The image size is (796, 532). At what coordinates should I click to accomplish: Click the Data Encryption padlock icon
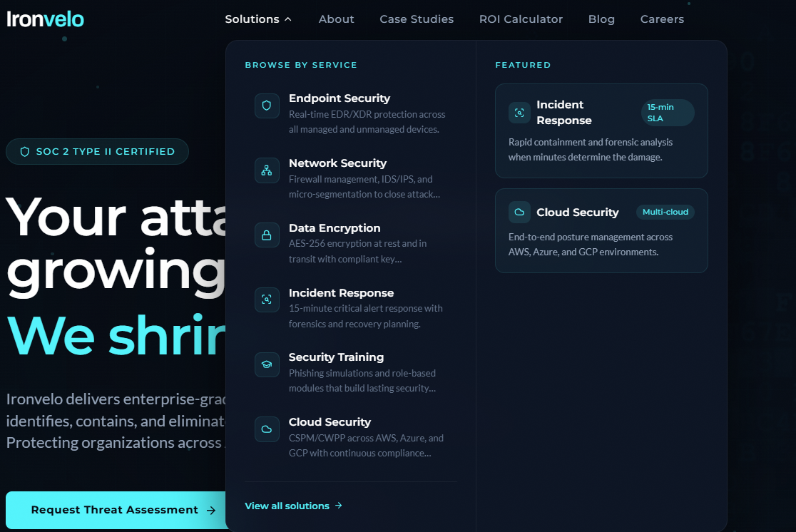(x=267, y=235)
